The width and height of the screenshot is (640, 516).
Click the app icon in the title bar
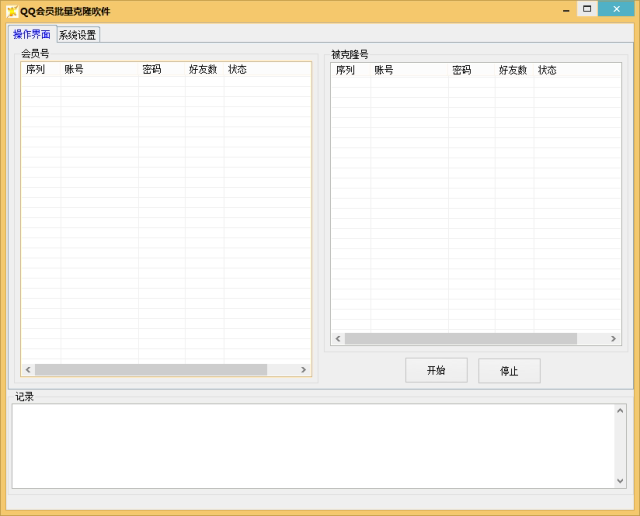(12, 11)
